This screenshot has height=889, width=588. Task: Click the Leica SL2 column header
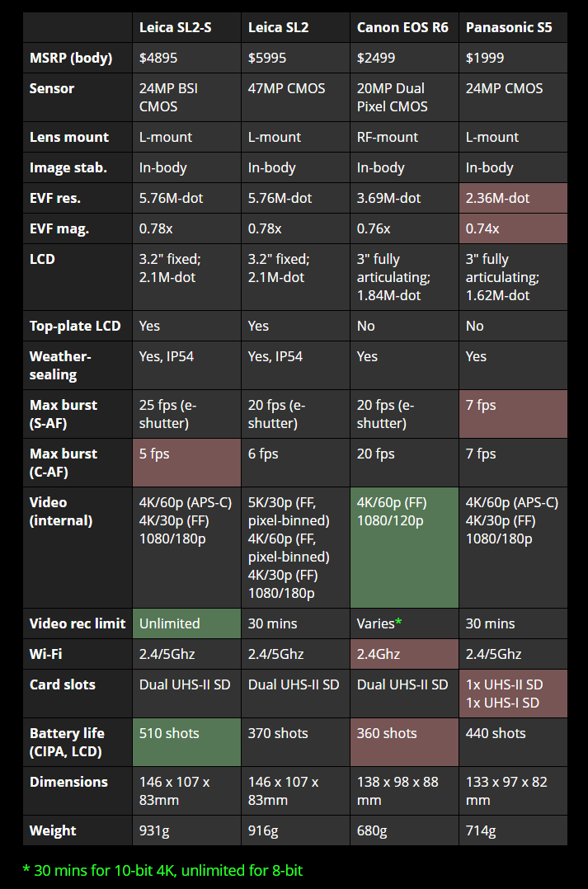[279, 27]
